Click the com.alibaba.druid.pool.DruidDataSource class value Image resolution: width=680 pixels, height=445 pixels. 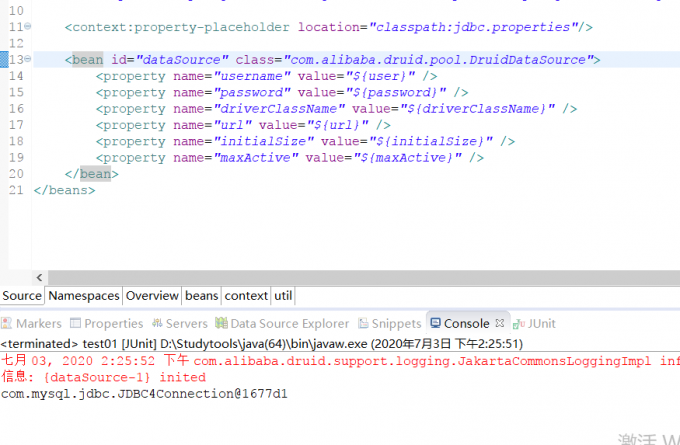click(438, 60)
